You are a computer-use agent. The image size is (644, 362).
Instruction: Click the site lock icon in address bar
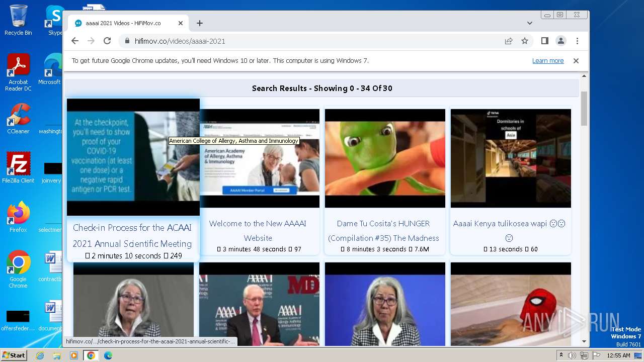[127, 41]
